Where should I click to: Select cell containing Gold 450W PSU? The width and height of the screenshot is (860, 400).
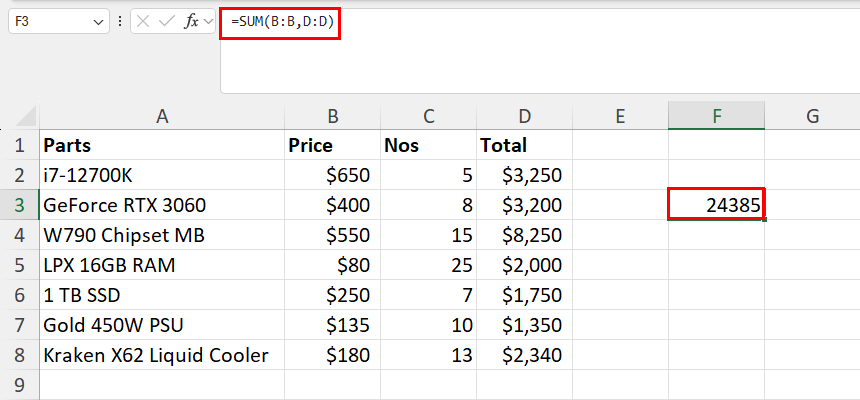click(162, 325)
